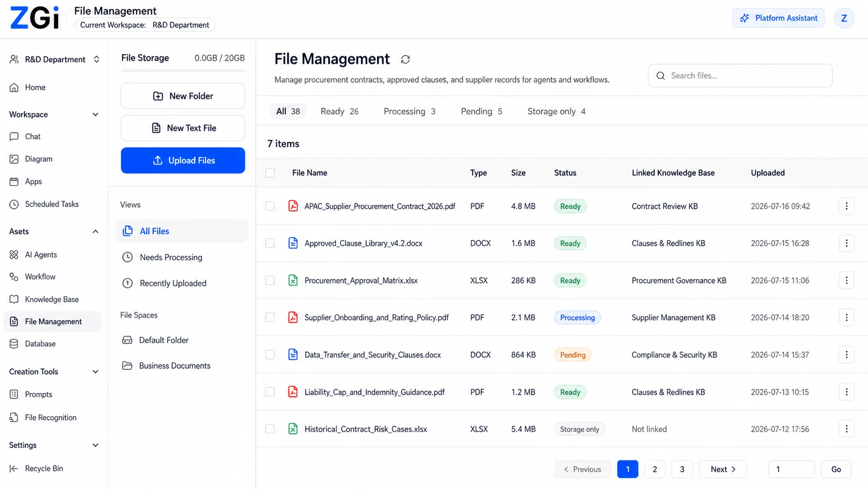
Task: Open actions menu for Supplier_Onboarding_and_Rating_Policy.pdf
Action: point(846,318)
